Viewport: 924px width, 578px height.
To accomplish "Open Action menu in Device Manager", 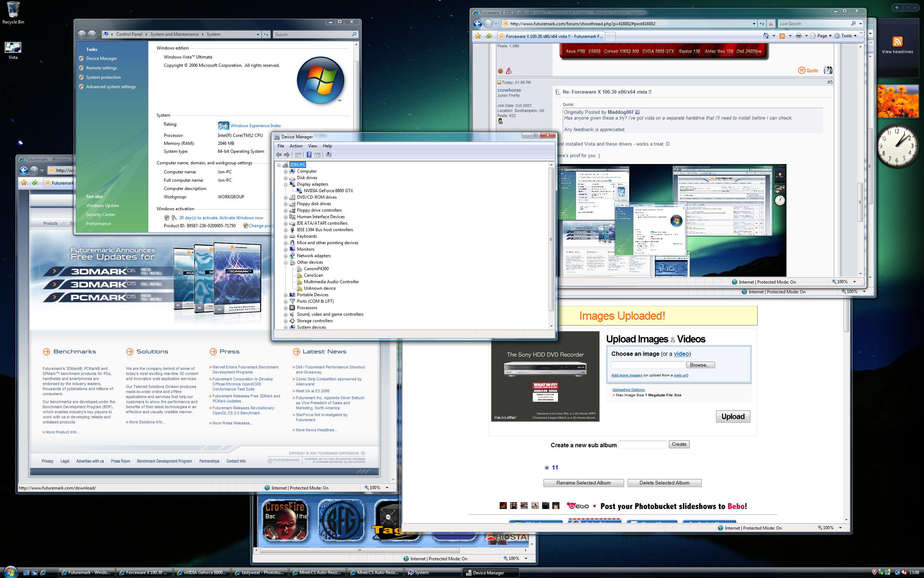I will pyautogui.click(x=296, y=146).
